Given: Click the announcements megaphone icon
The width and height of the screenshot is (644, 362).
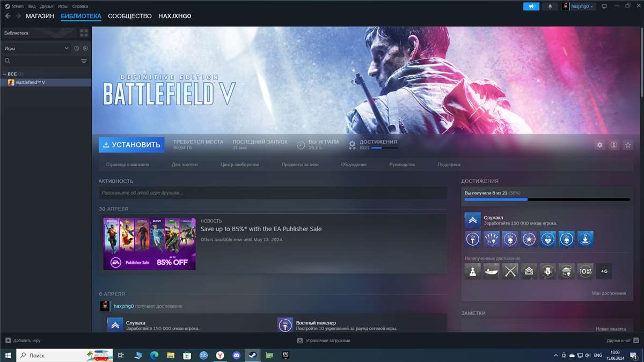Looking at the screenshot, I should pos(531,6).
